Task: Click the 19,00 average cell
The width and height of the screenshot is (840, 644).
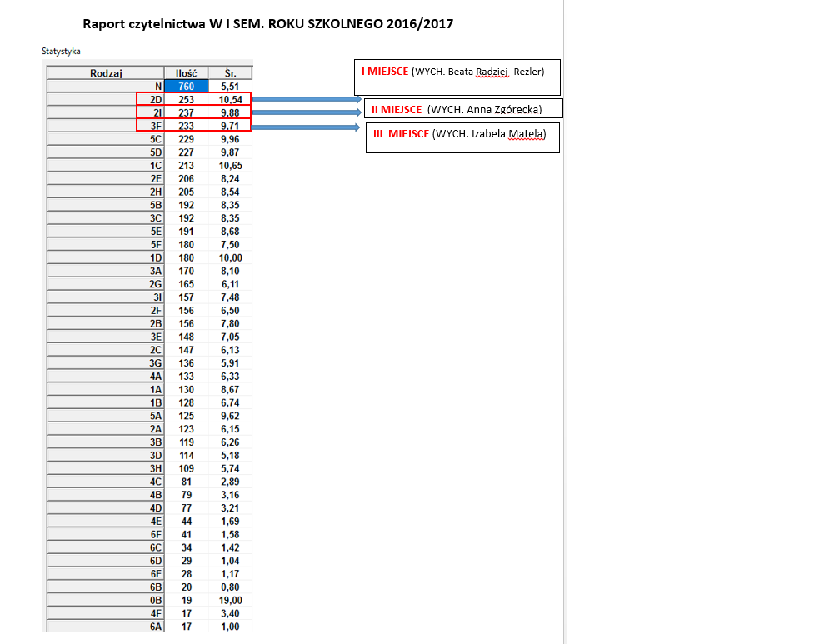Action: (x=230, y=600)
